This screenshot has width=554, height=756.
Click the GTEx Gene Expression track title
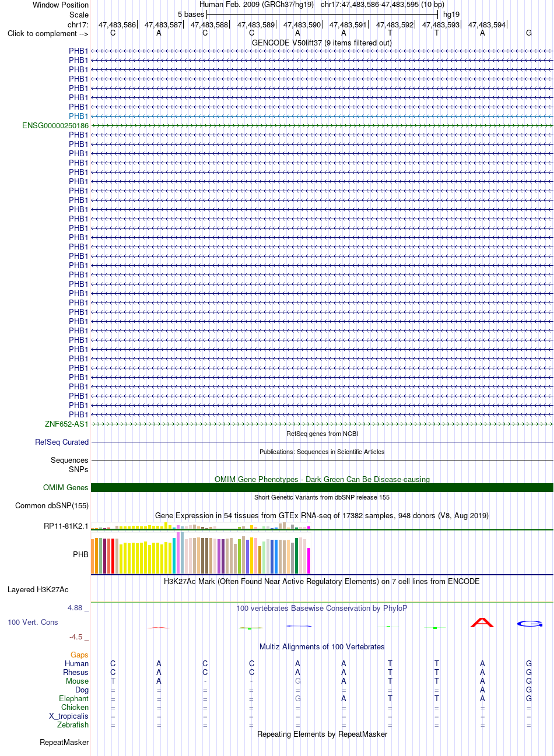click(x=322, y=515)
